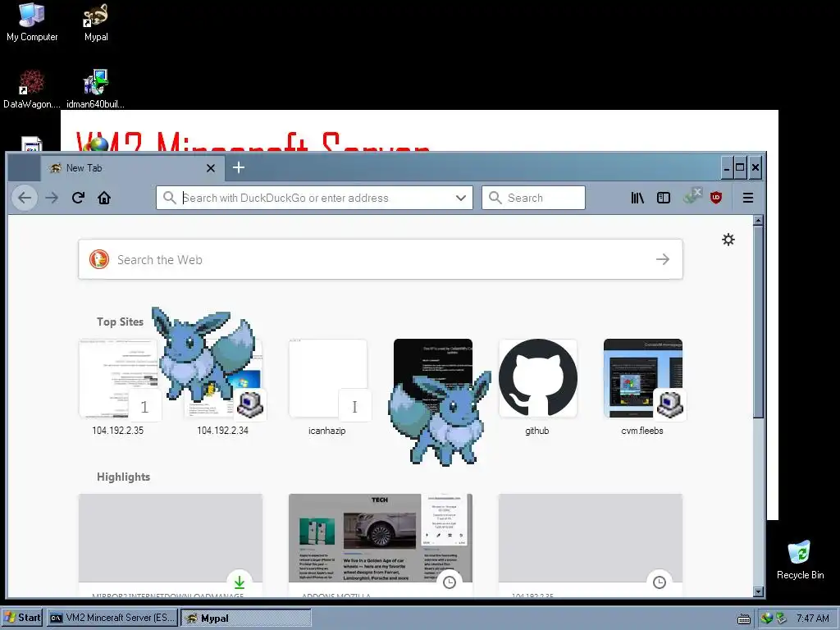Open the icanhazip top site tile
The height and width of the screenshot is (630, 840).
tap(328, 378)
